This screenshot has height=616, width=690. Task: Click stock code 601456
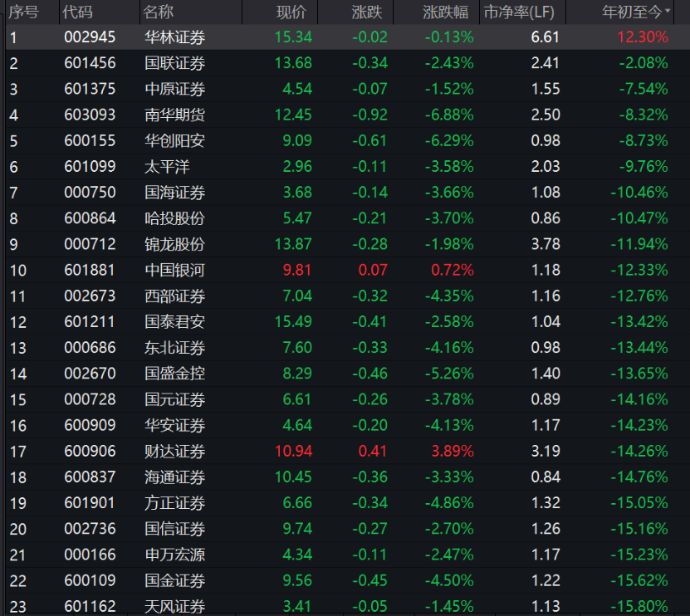coord(90,63)
